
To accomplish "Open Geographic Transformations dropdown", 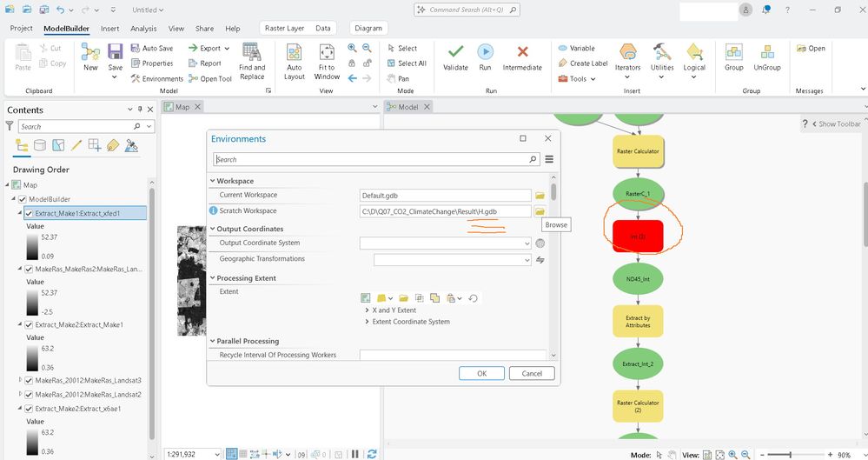I will pos(527,259).
